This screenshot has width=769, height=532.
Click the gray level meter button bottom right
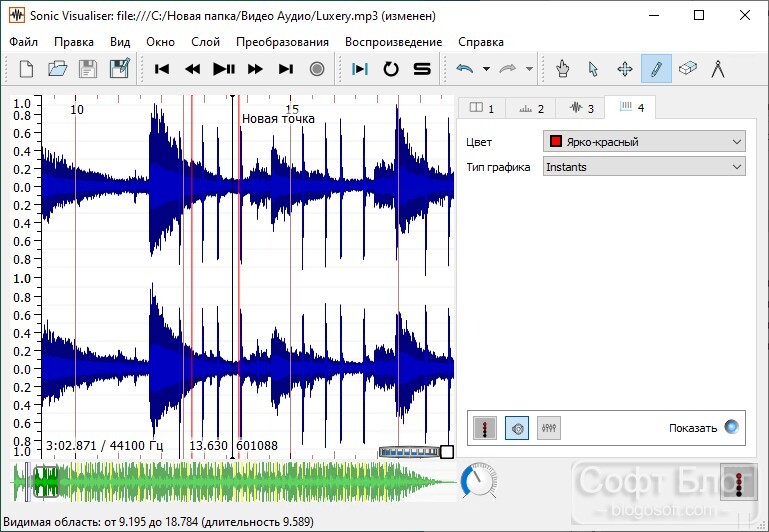(738, 482)
